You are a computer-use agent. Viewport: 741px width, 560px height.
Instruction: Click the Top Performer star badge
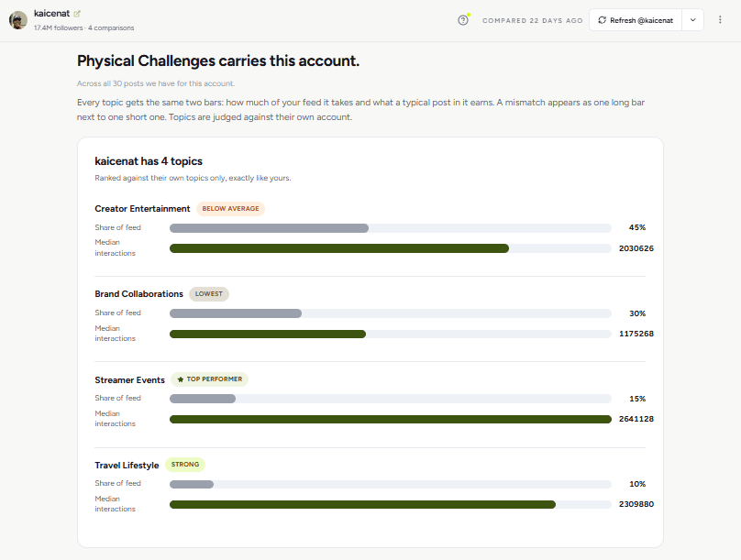pos(209,379)
